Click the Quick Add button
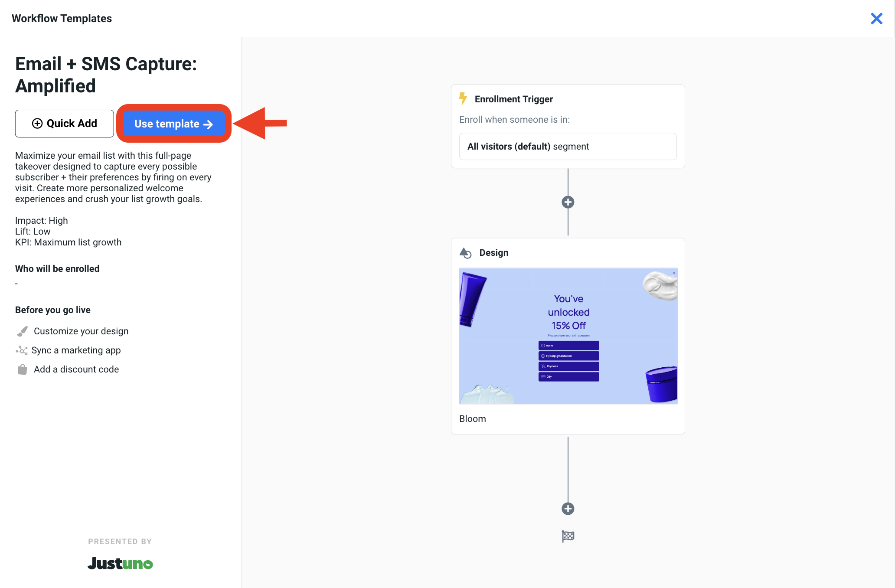The width and height of the screenshot is (895, 588). point(65,124)
